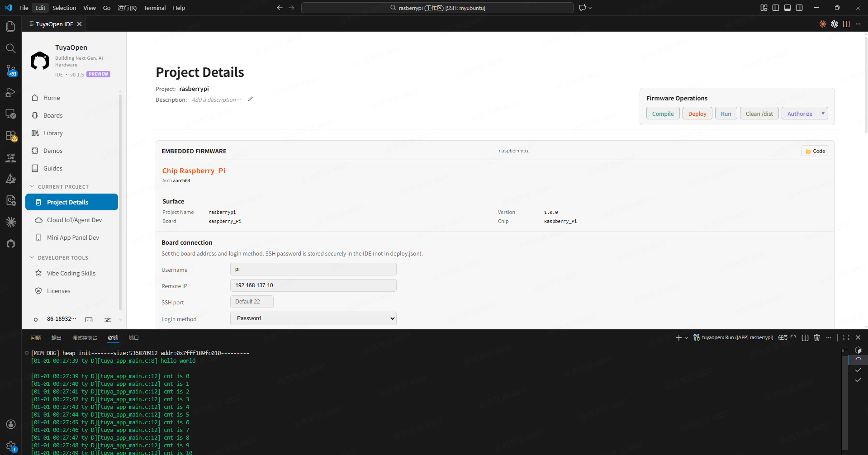This screenshot has width=868, height=455.
Task: Click the Username input field
Action: (x=313, y=269)
